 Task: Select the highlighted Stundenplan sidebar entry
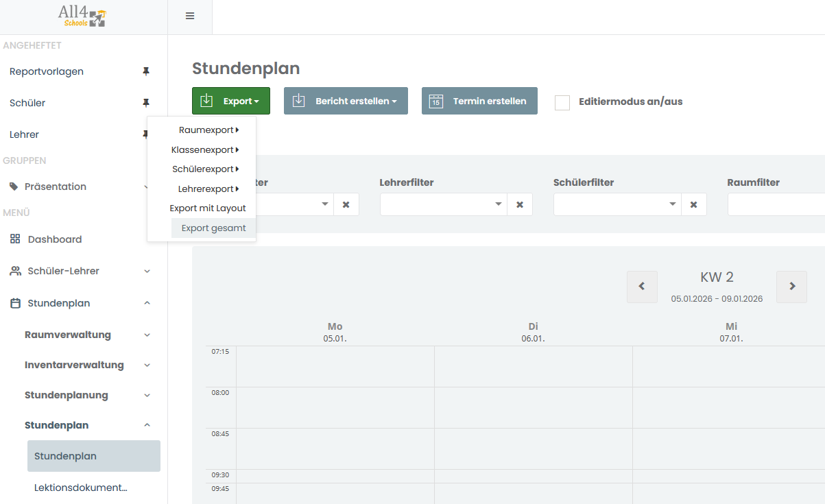94,456
